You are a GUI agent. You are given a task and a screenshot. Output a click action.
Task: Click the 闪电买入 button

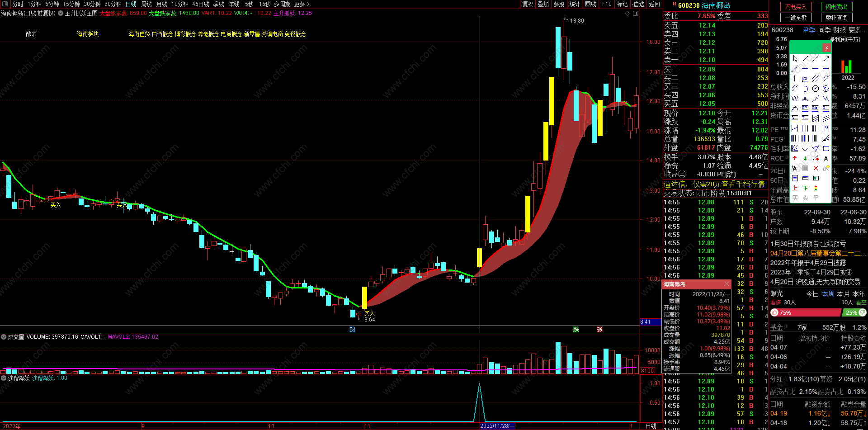[x=796, y=7]
